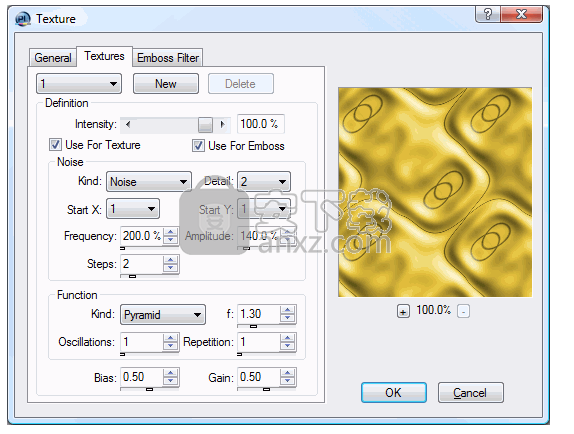Screen dimensions: 574x434
Task: Expand the Detail dropdown
Action: pos(264,182)
